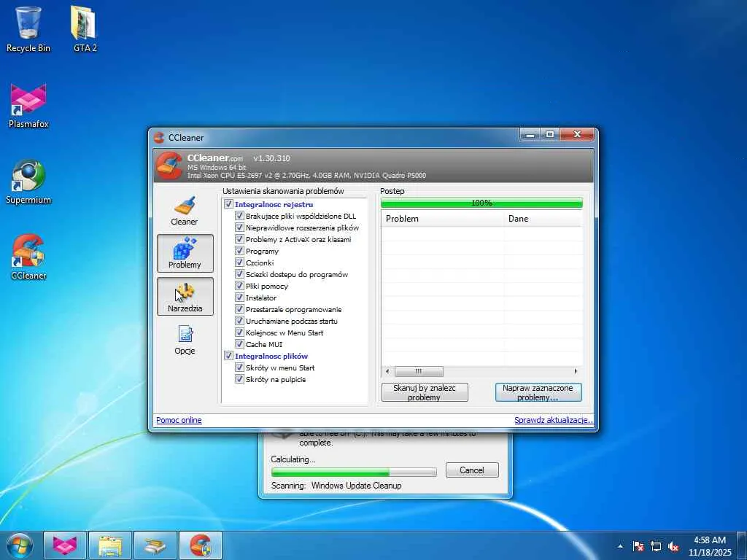Show hidden system tray icons
The image size is (747, 560).
[620, 546]
